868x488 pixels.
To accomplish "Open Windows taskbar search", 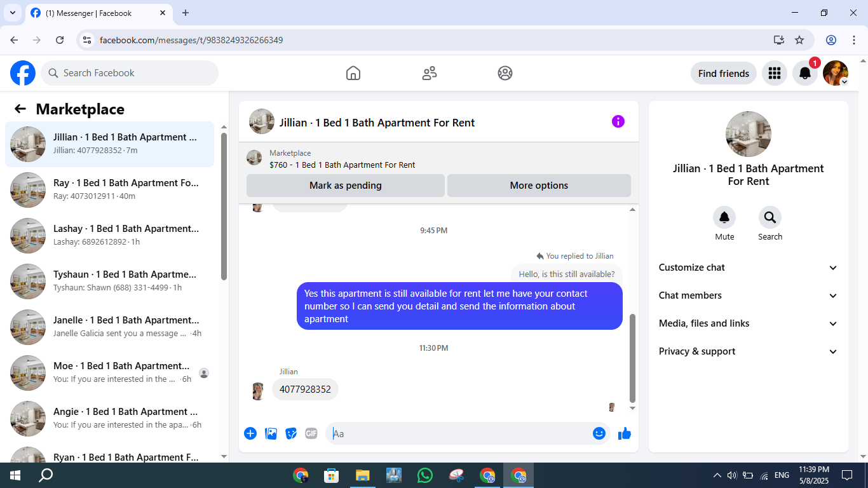I will 46,475.
